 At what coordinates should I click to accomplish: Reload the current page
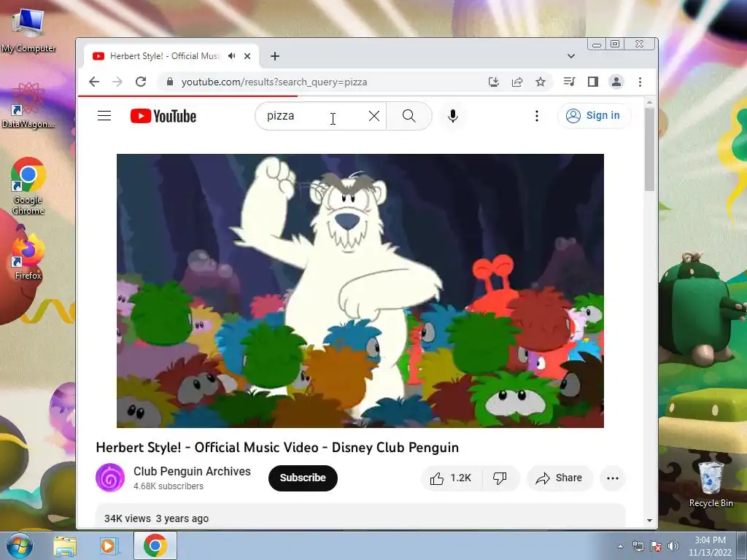click(x=141, y=82)
